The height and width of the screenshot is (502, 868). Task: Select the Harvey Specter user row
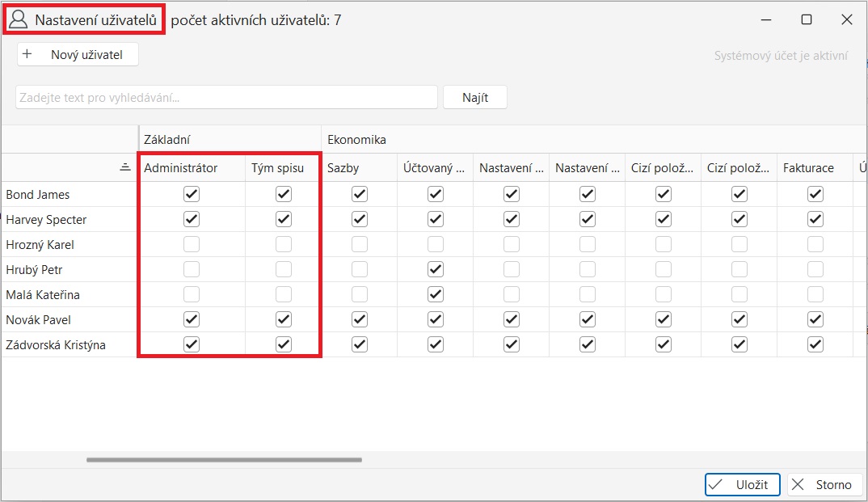[x=46, y=220]
